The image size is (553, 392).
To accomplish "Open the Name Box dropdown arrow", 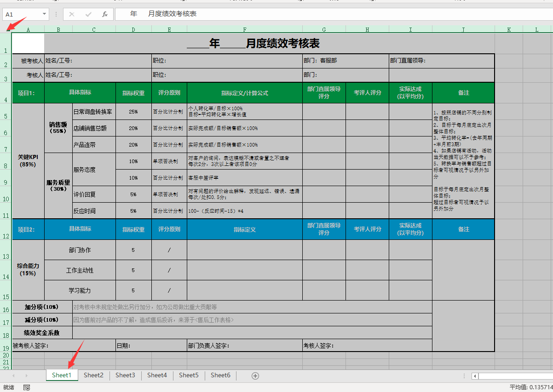I will (45, 14).
